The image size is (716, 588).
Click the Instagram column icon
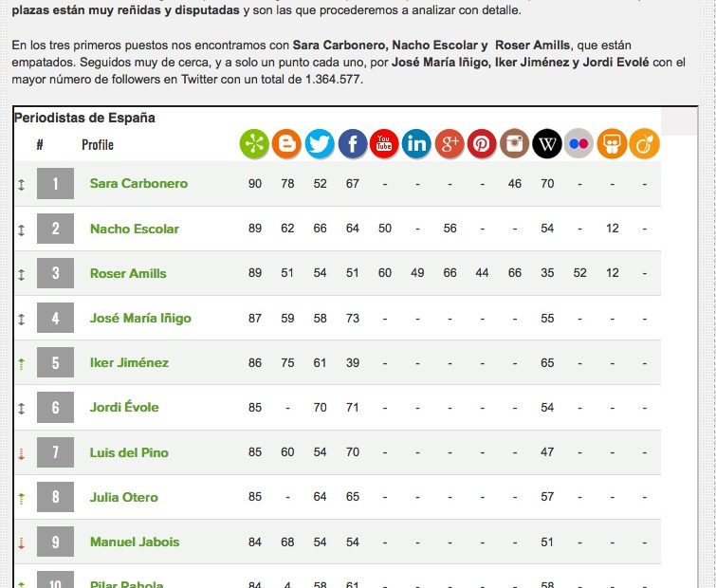click(x=515, y=144)
